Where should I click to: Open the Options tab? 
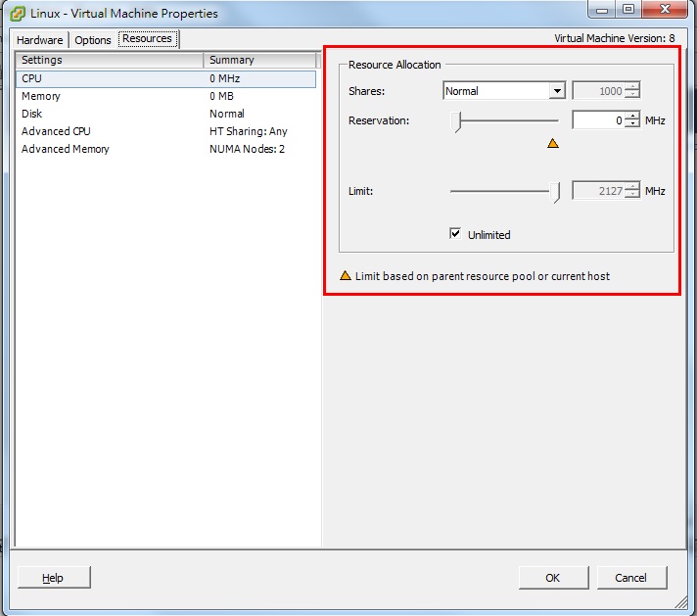(x=92, y=40)
